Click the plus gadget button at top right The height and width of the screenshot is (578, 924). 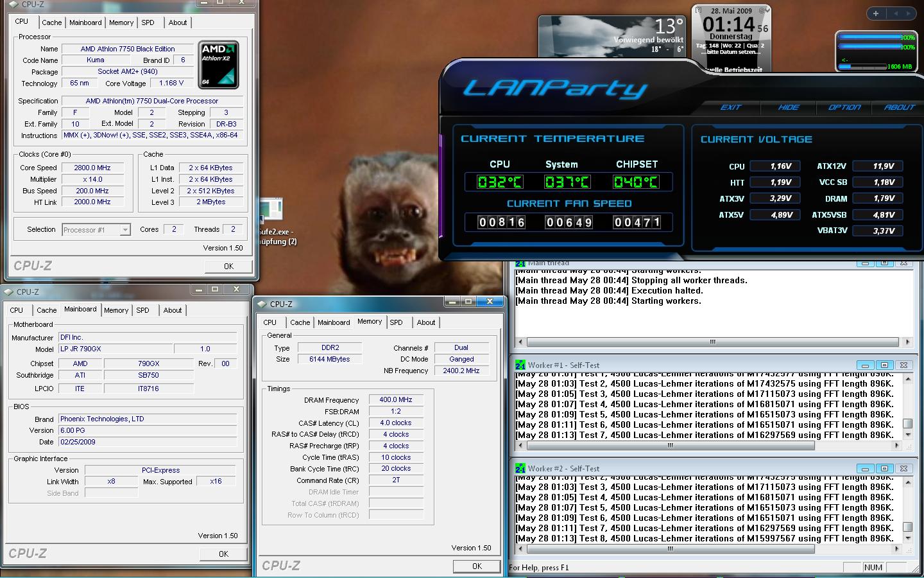click(876, 13)
